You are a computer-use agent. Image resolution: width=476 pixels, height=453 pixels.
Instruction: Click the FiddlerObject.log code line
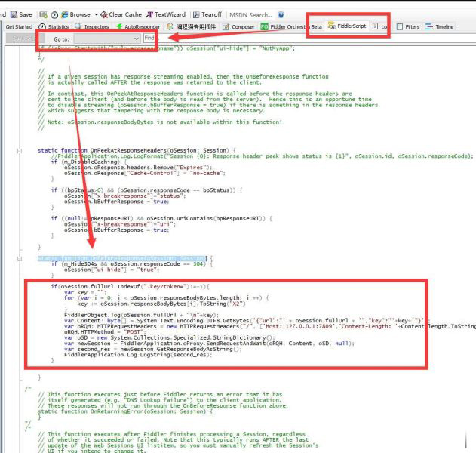point(142,315)
